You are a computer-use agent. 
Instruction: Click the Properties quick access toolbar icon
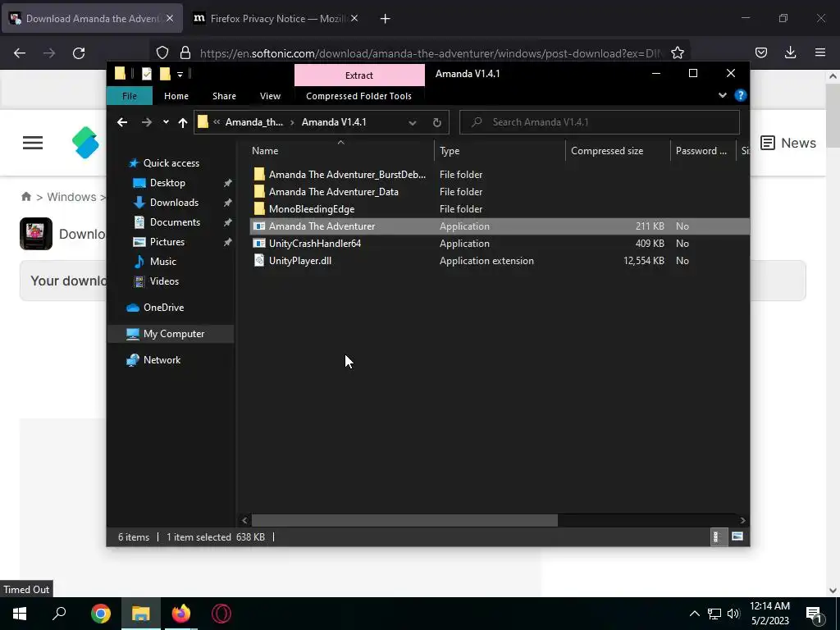[147, 74]
